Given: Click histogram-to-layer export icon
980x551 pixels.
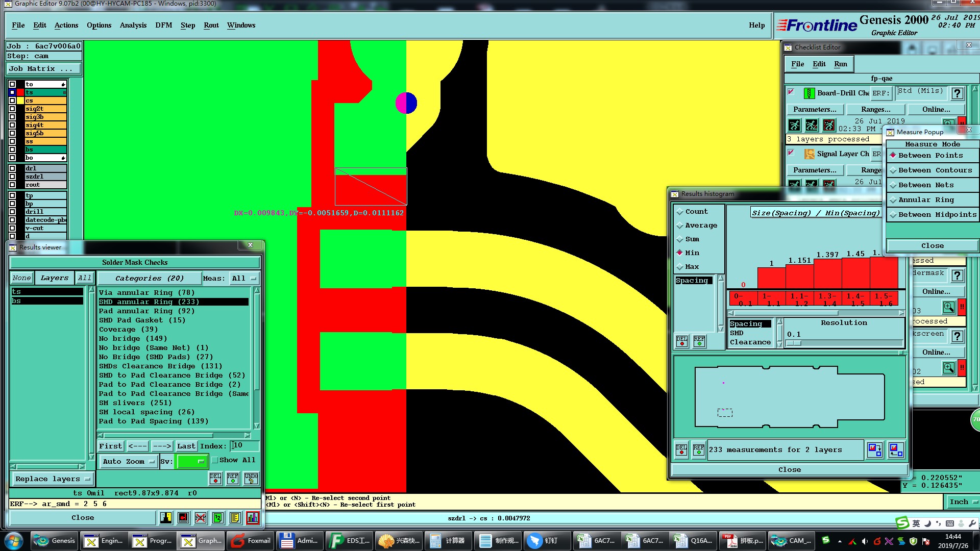Looking at the screenshot, I should click(x=875, y=449).
